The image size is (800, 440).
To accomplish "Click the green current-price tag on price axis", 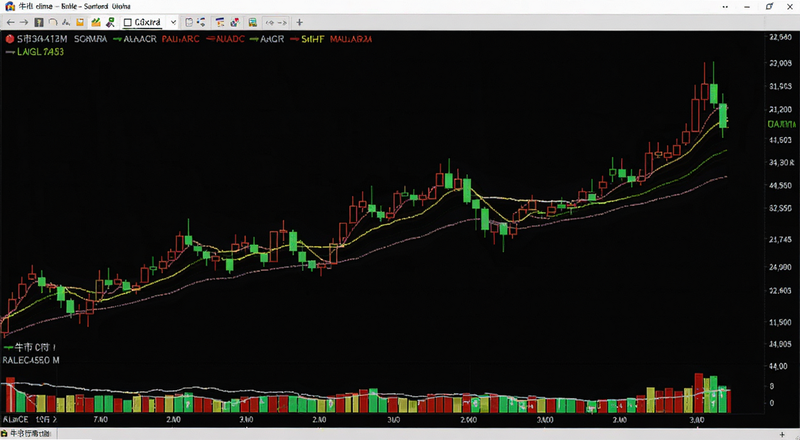I will coord(781,124).
